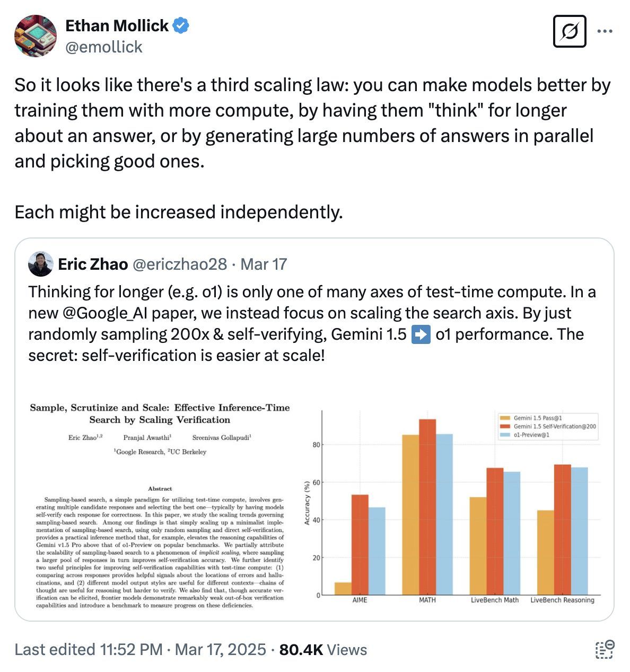Click the @emollick handle
630x672 pixels.
pos(104,47)
